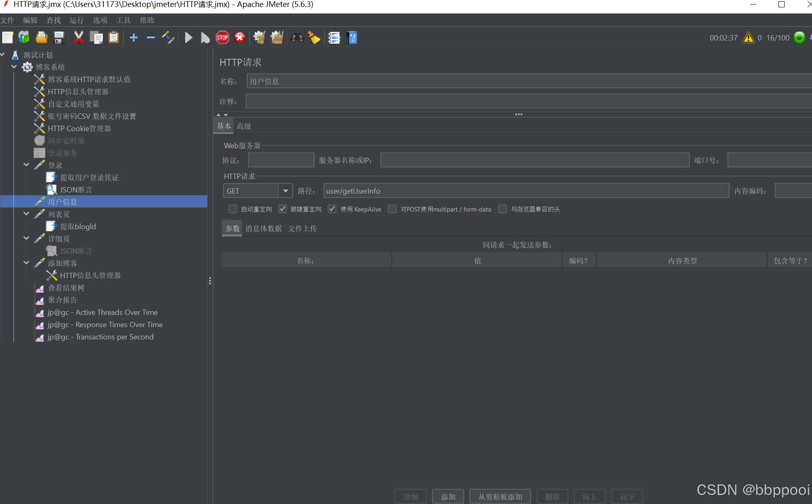Open the Function Helper list icon

[x=334, y=38]
